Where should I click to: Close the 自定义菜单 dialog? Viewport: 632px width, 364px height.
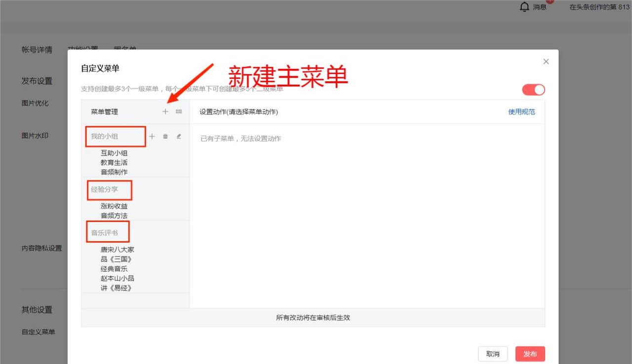coord(546,62)
